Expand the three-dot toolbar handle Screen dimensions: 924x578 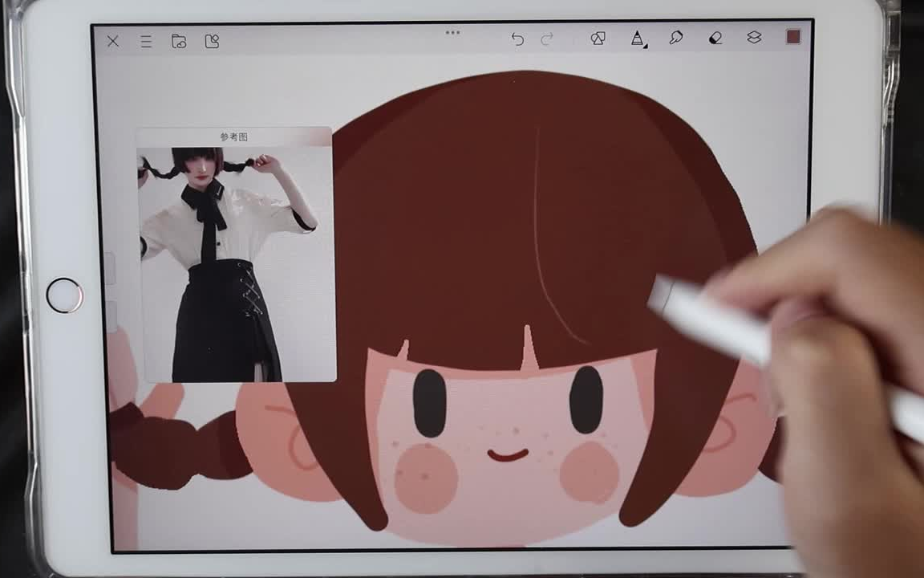452,33
